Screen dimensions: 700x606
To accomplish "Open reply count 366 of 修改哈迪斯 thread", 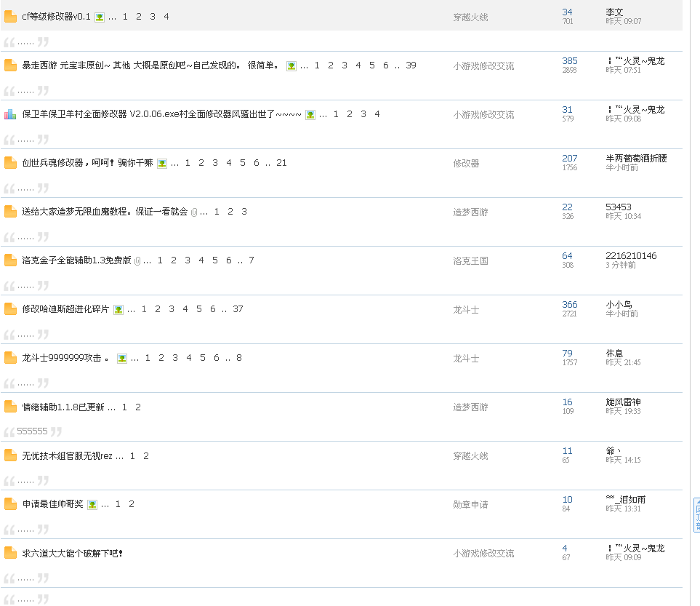I will 570,304.
